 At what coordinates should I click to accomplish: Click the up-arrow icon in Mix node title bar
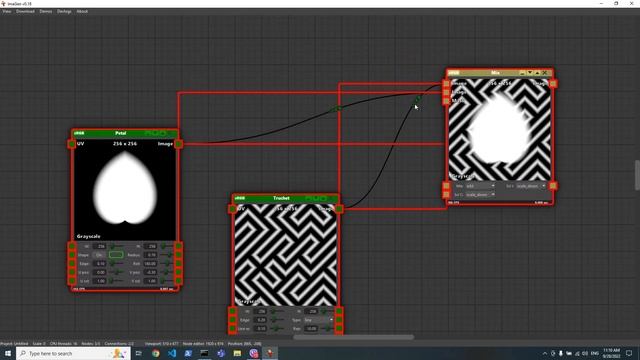tap(537, 73)
